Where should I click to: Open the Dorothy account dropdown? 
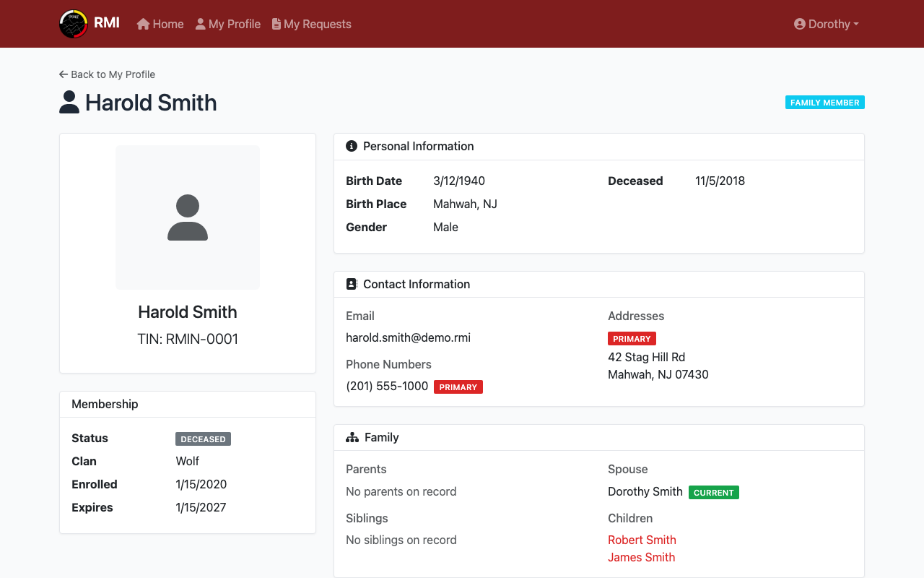pyautogui.click(x=826, y=24)
